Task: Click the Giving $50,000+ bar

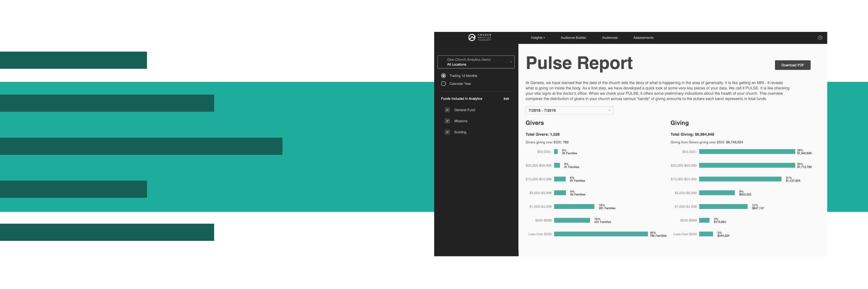Action: click(747, 151)
